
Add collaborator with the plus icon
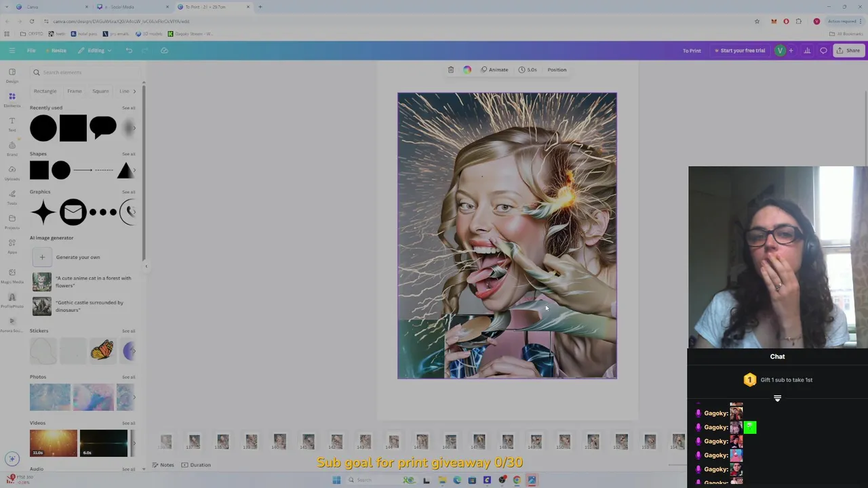pyautogui.click(x=791, y=50)
